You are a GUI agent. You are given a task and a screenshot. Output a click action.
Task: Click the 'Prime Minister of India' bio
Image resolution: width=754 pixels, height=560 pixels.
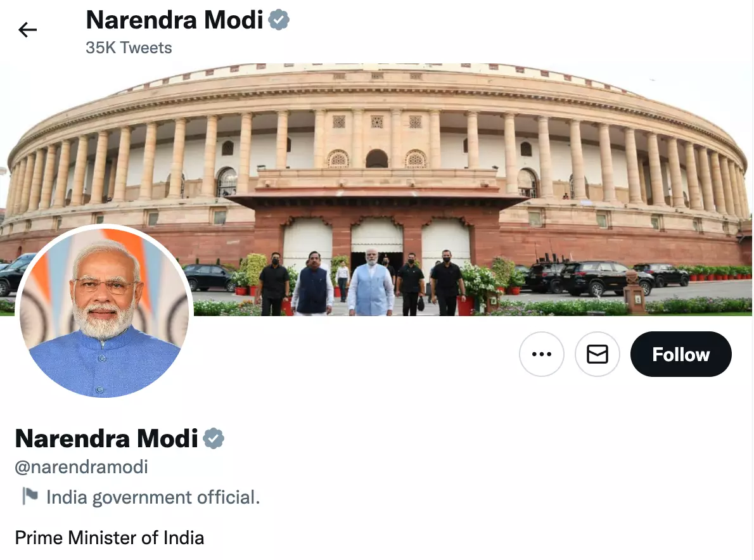[110, 537]
